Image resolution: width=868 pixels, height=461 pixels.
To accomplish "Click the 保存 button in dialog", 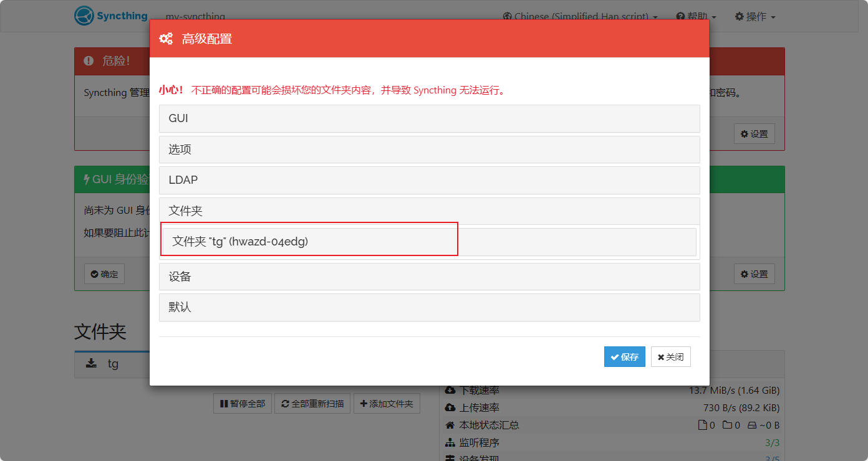I will point(624,357).
